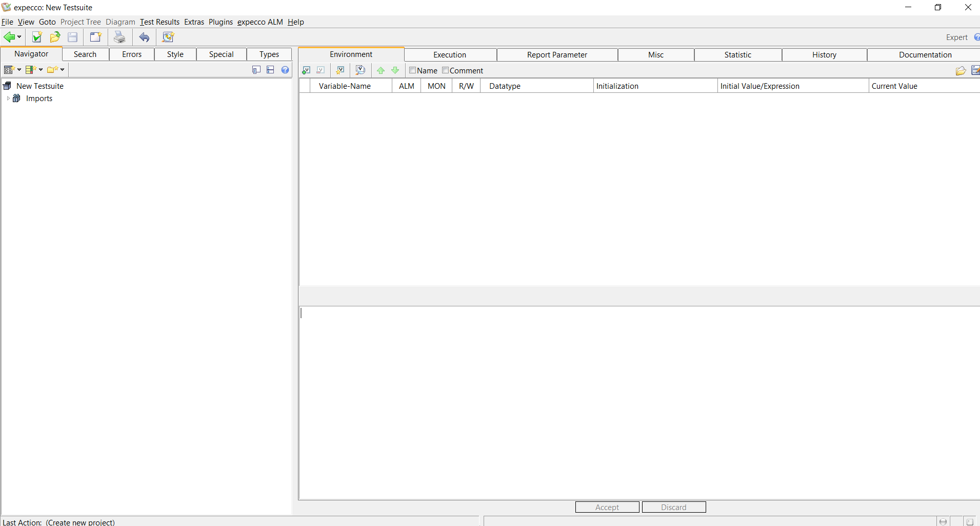Click the Datatype column header
This screenshot has height=526, width=980.
coord(537,86)
